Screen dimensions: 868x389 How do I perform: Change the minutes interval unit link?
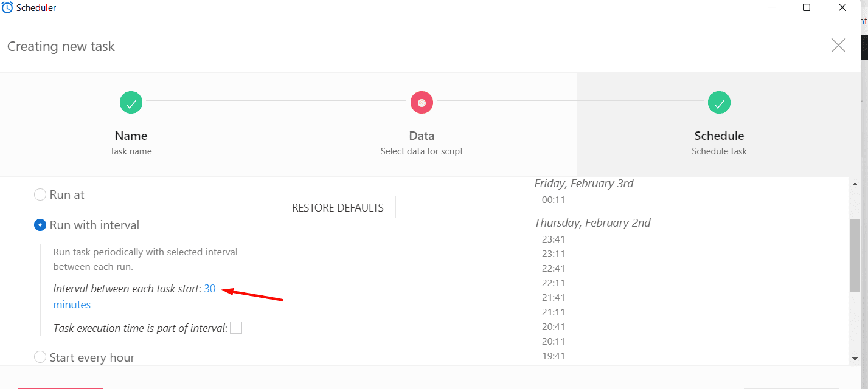[72, 305]
